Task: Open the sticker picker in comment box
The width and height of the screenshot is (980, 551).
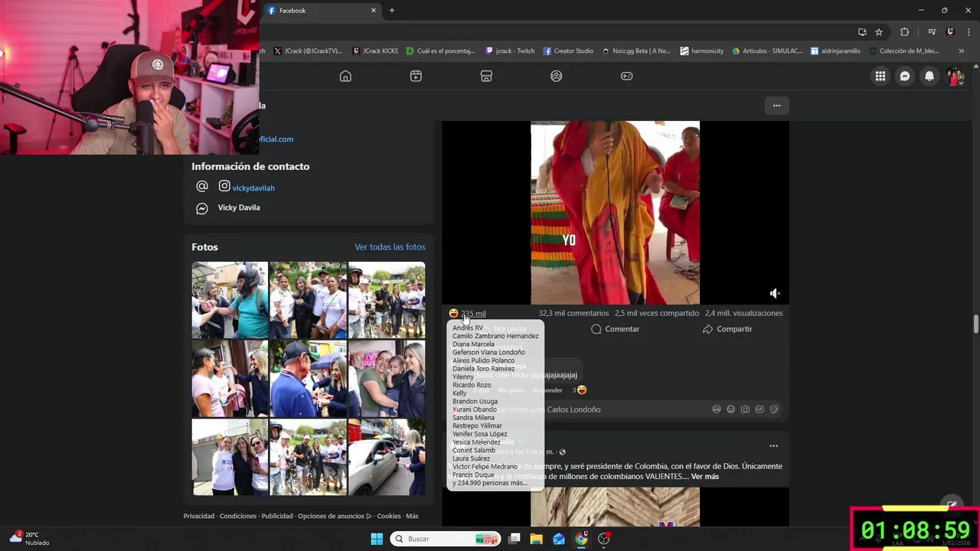Action: (x=774, y=409)
